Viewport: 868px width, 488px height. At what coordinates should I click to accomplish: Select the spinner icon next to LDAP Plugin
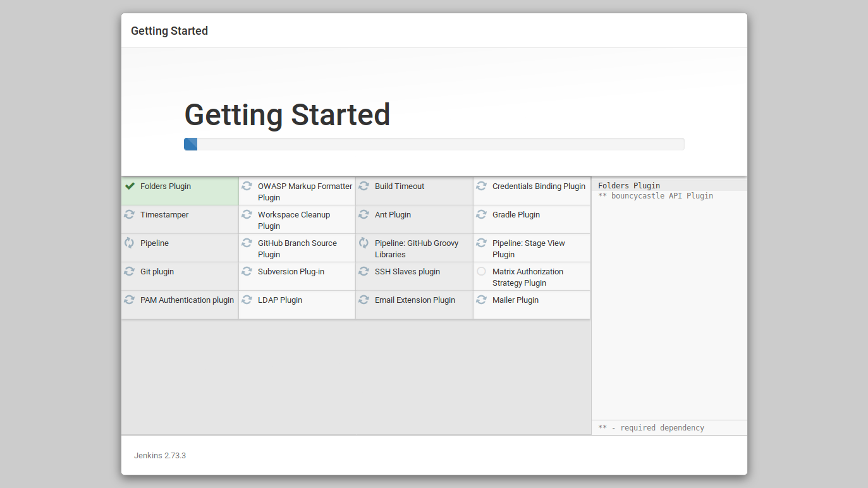point(247,300)
